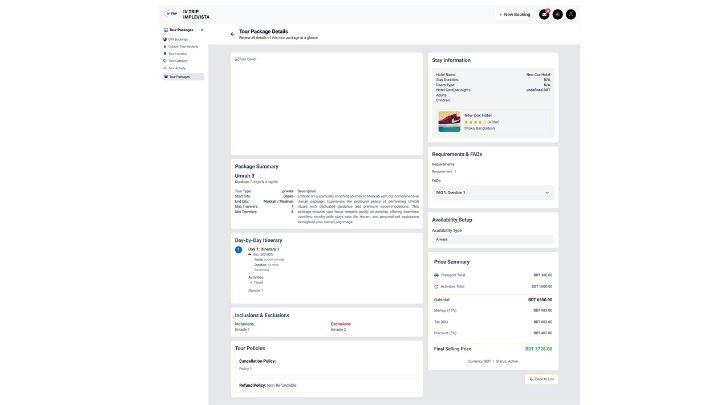Click the Day 1 itinerary number badge
This screenshot has height=405, width=720.
238,249
